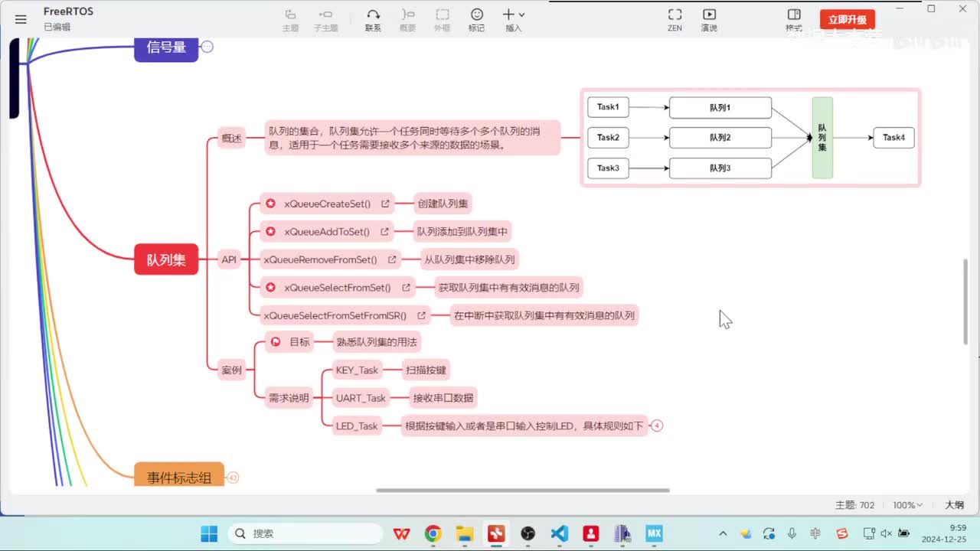Open xQueueCreateSet() external link icon
Screen dimensions: 980x551
tap(385, 204)
